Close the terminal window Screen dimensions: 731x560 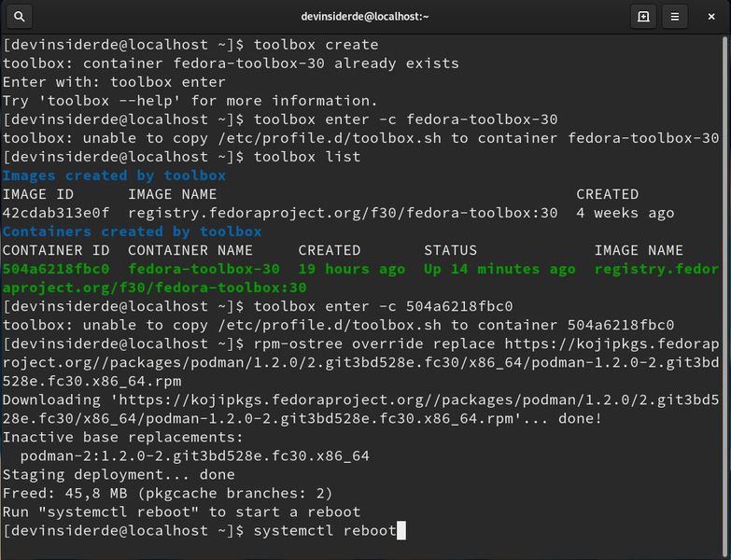click(711, 17)
